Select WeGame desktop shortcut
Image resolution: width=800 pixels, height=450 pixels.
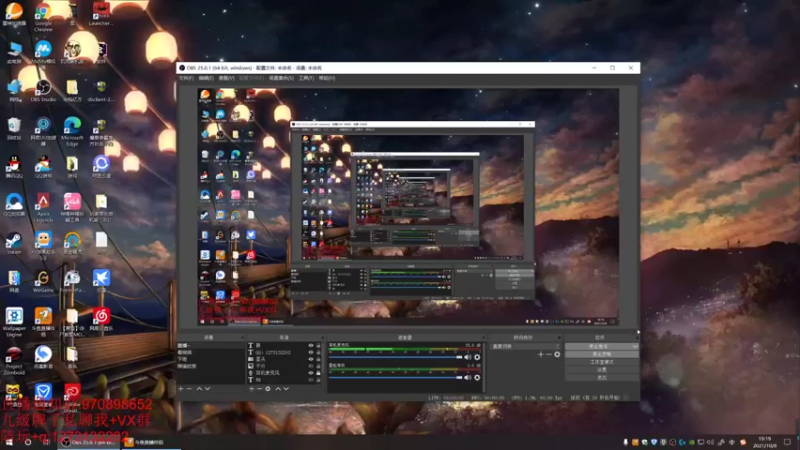[43, 282]
